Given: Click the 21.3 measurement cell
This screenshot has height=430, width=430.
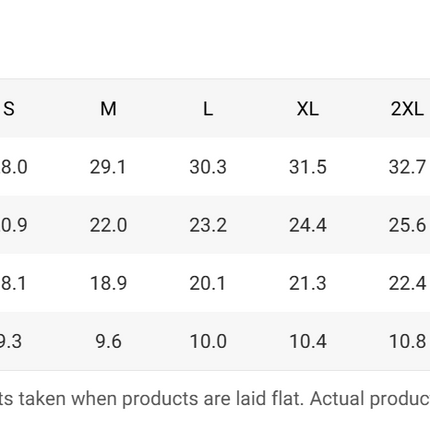Looking at the screenshot, I should pyautogui.click(x=308, y=283).
